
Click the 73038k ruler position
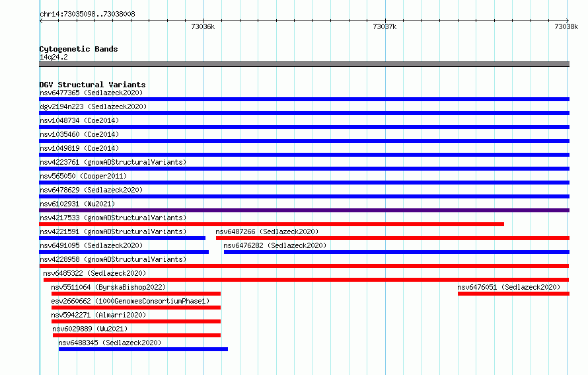(566, 26)
